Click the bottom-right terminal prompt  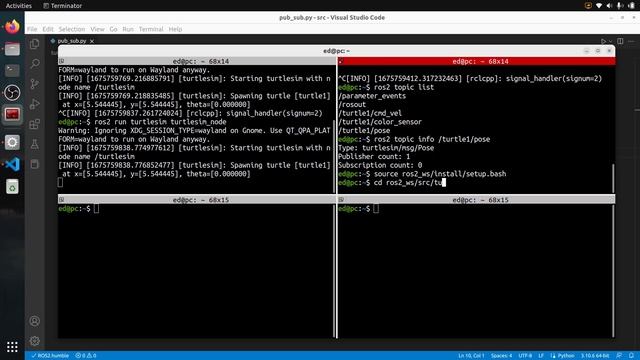358,209
